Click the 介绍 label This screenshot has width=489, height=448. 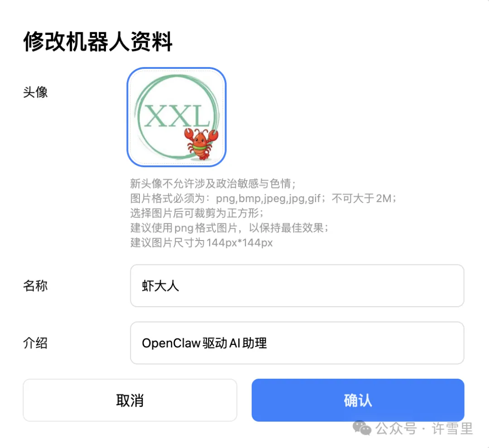(x=35, y=343)
